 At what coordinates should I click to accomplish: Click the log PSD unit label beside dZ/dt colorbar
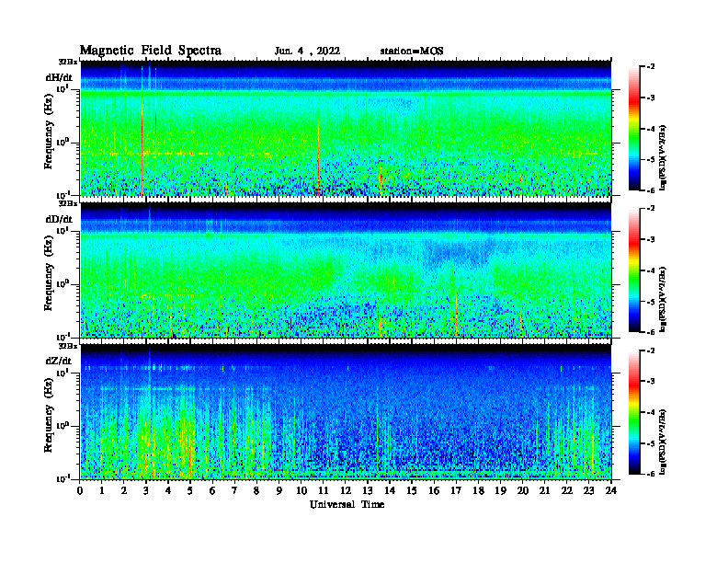tap(663, 442)
